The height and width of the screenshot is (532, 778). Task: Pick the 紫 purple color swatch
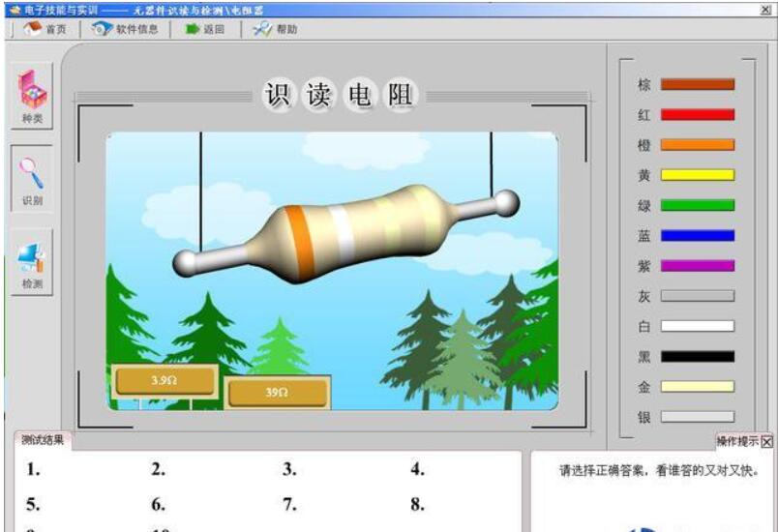pyautogui.click(x=697, y=266)
